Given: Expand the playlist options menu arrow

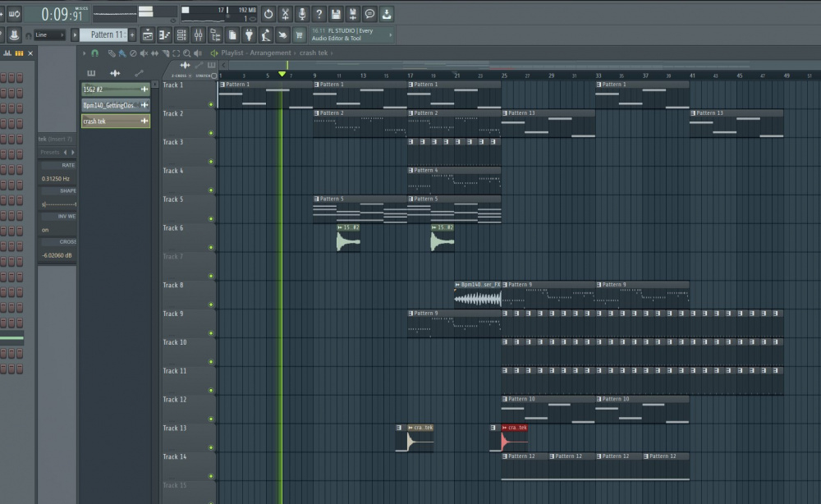Looking at the screenshot, I should coord(84,53).
